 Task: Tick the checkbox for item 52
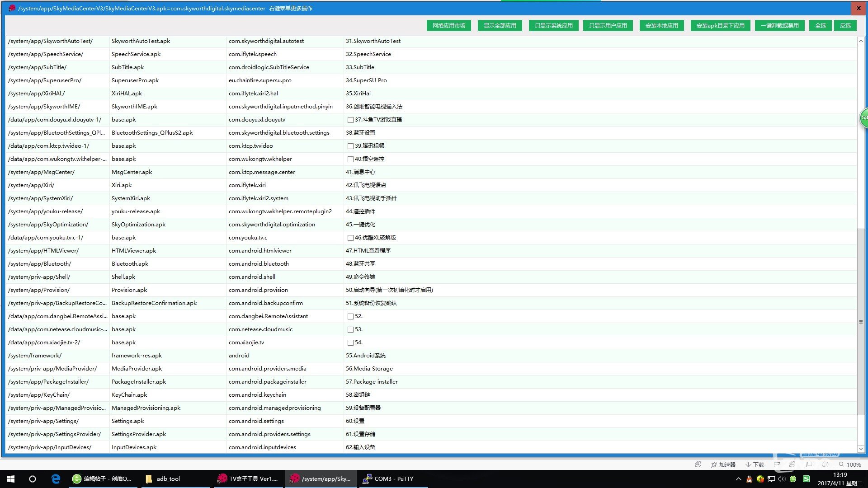click(350, 316)
